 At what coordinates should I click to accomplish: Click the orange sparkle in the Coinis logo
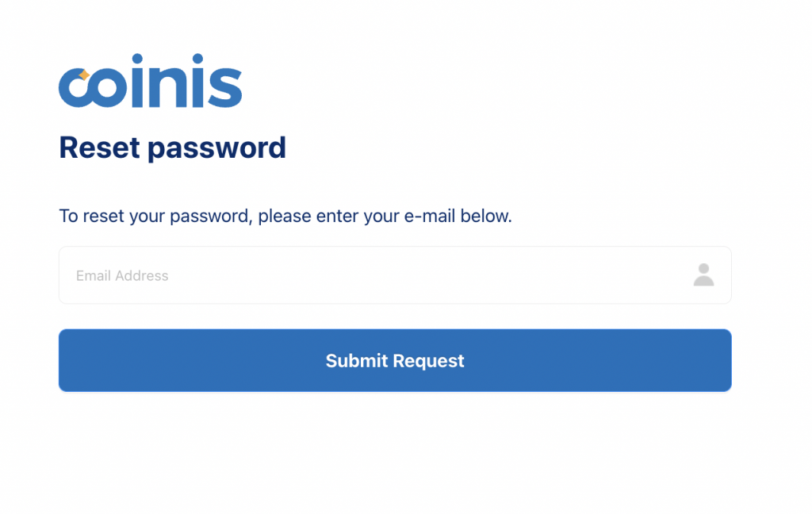pyautogui.click(x=84, y=75)
